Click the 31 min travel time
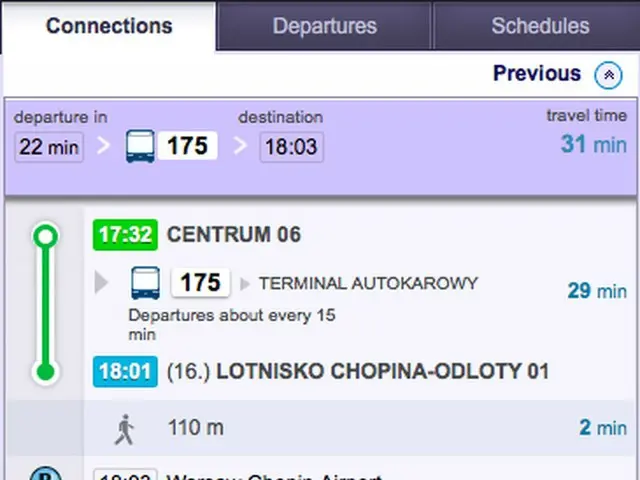The width and height of the screenshot is (640, 480). (593, 144)
